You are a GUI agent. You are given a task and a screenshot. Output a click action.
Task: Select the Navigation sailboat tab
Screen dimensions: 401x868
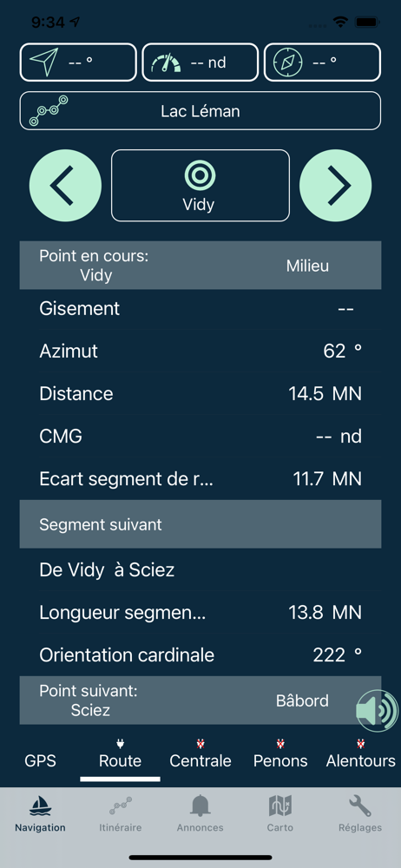click(41, 814)
